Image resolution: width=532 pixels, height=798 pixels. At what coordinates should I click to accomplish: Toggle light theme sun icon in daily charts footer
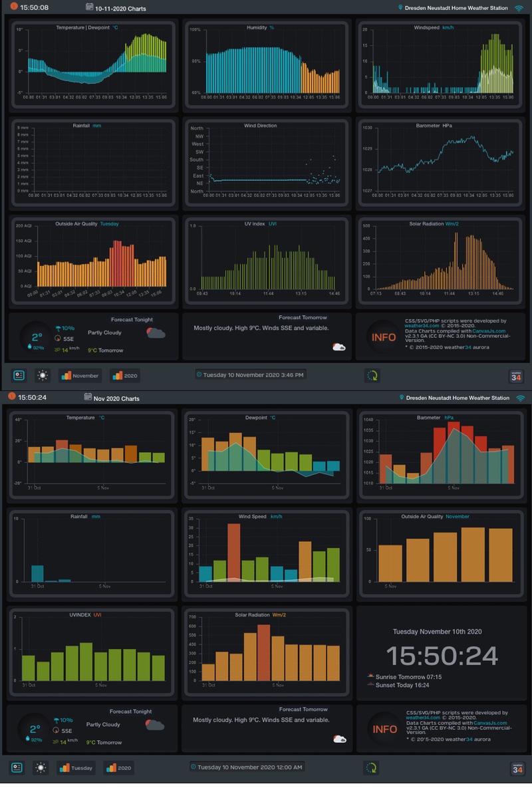(x=43, y=376)
